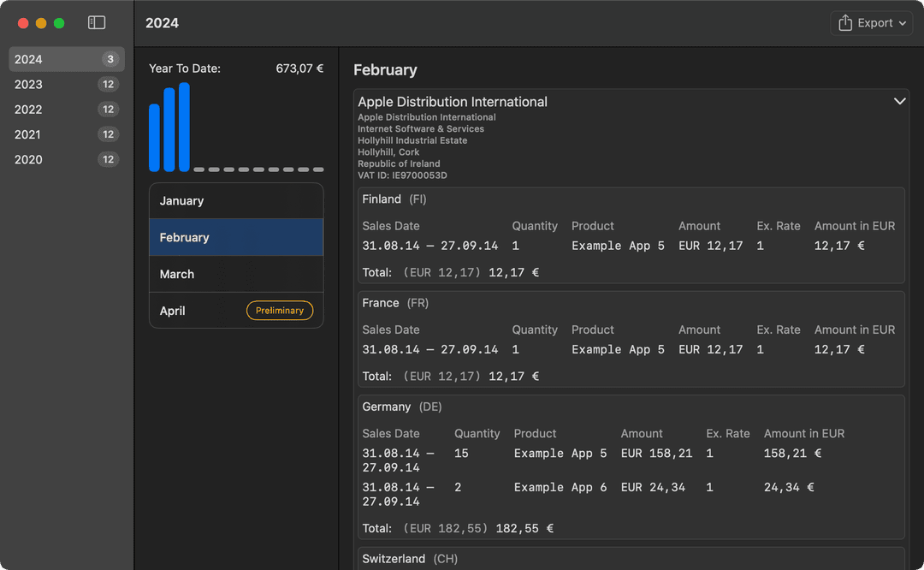Collapse the Apple Distribution International section
The image size is (924, 570).
tap(899, 101)
